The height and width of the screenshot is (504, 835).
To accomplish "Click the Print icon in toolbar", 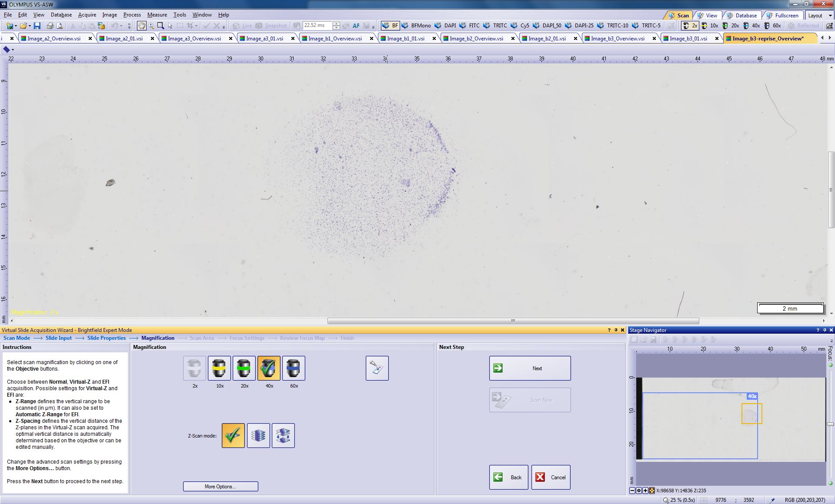I will point(50,26).
